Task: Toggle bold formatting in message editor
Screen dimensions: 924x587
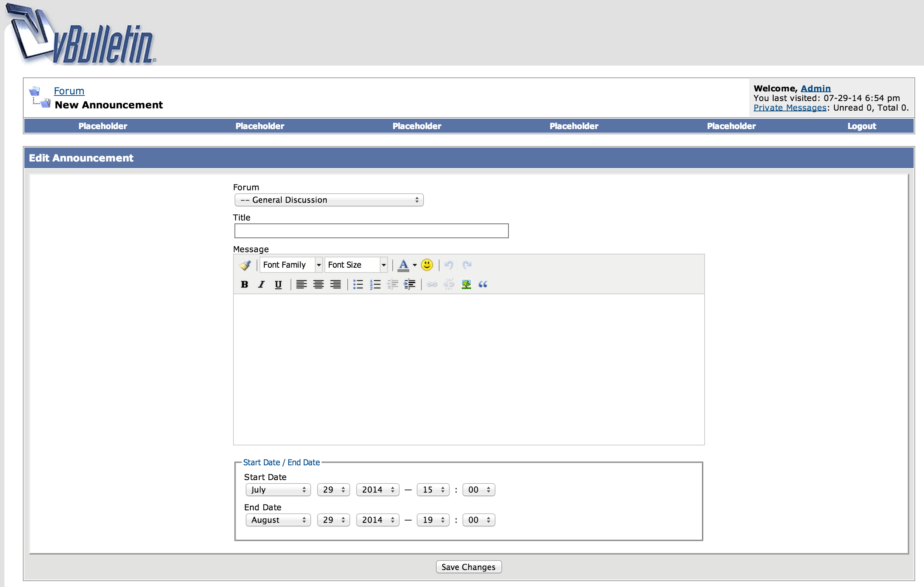Action: click(x=244, y=284)
